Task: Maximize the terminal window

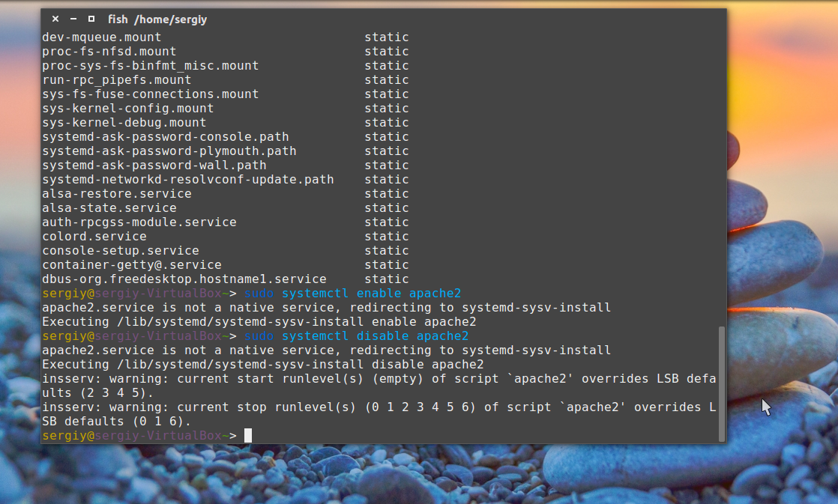Action: [x=91, y=19]
